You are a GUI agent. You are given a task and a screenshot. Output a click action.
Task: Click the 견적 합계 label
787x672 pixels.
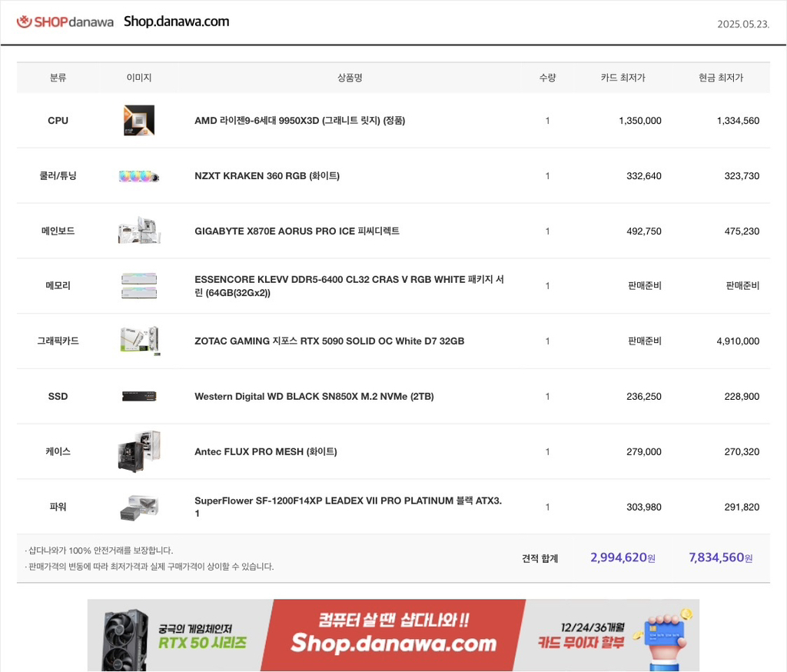(x=540, y=558)
